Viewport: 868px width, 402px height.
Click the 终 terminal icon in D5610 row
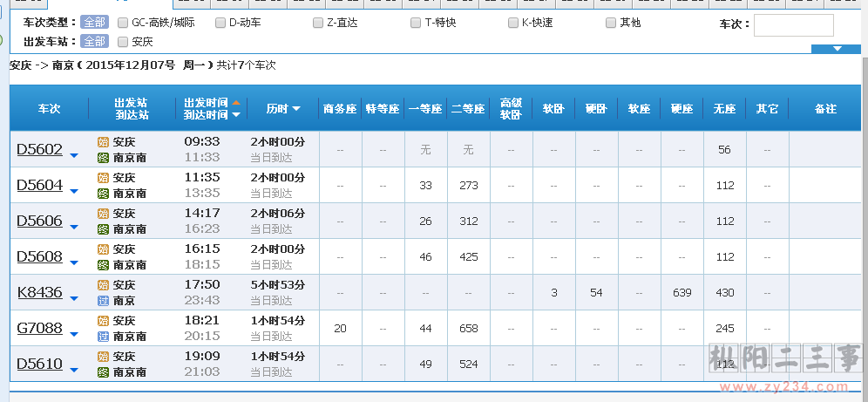pyautogui.click(x=103, y=371)
